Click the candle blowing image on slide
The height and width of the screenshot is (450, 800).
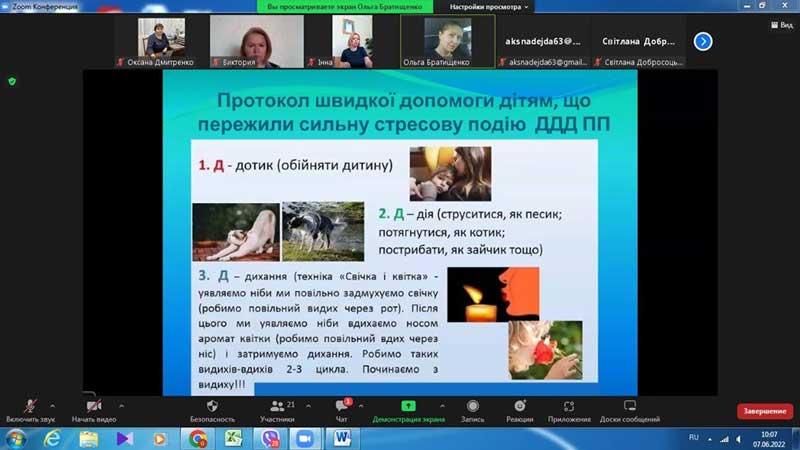click(x=493, y=294)
